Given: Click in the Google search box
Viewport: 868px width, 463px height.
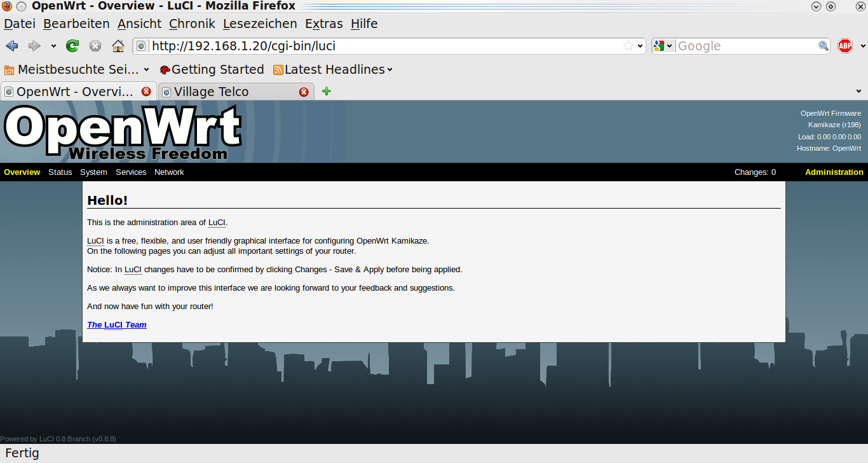Looking at the screenshot, I should [x=747, y=46].
